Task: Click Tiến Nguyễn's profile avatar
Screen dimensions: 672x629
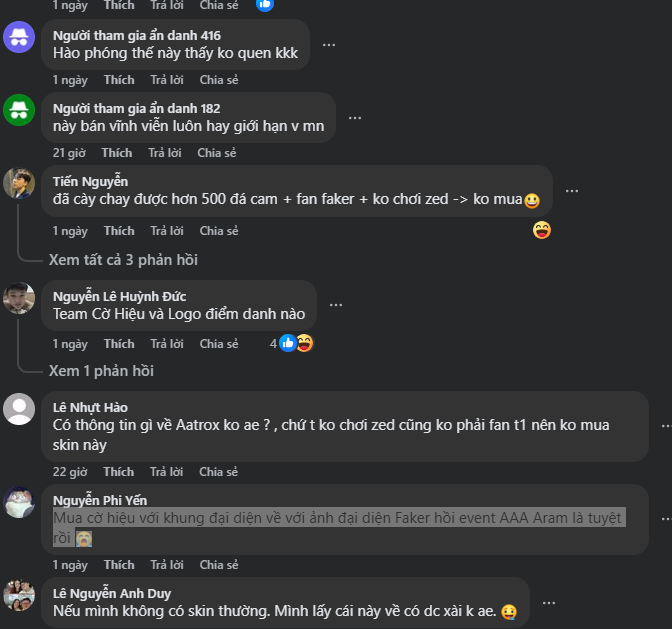Action: tap(19, 183)
